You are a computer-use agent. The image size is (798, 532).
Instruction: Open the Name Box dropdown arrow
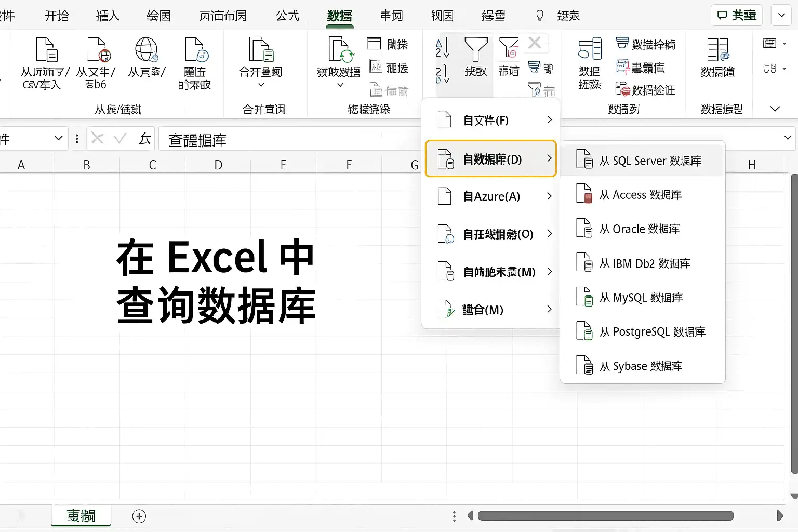tap(58, 138)
